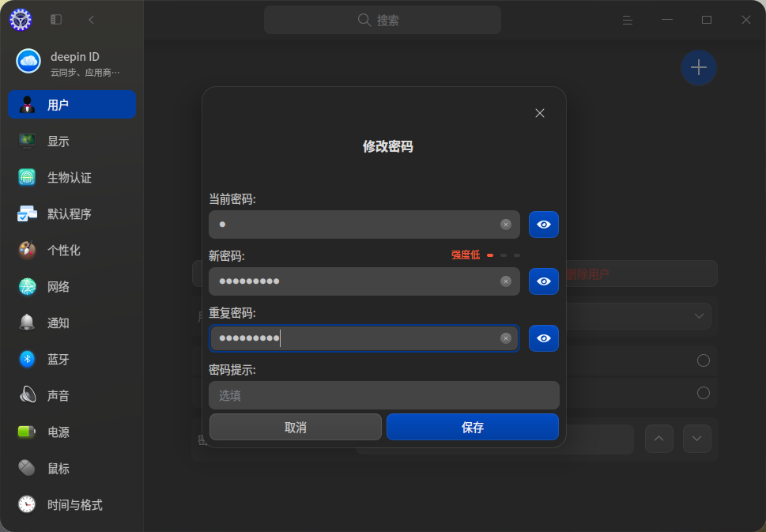This screenshot has height=532, width=766.
Task: Open the hamburger main menu icon
Action: pyautogui.click(x=628, y=20)
